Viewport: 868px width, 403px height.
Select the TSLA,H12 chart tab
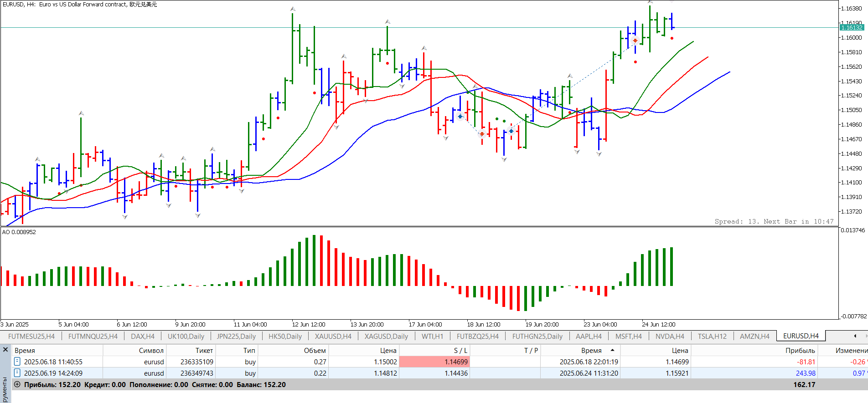pyautogui.click(x=712, y=336)
